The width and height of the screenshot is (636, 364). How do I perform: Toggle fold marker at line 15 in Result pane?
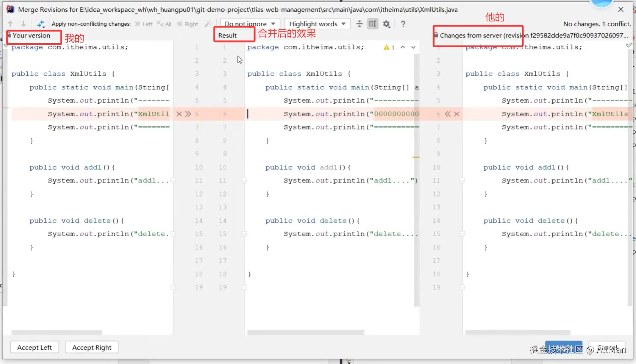(x=245, y=234)
